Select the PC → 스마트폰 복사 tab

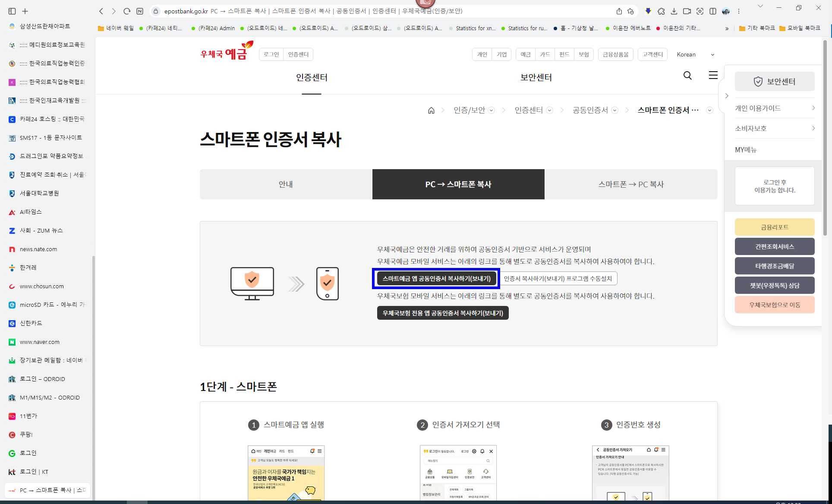[458, 184]
